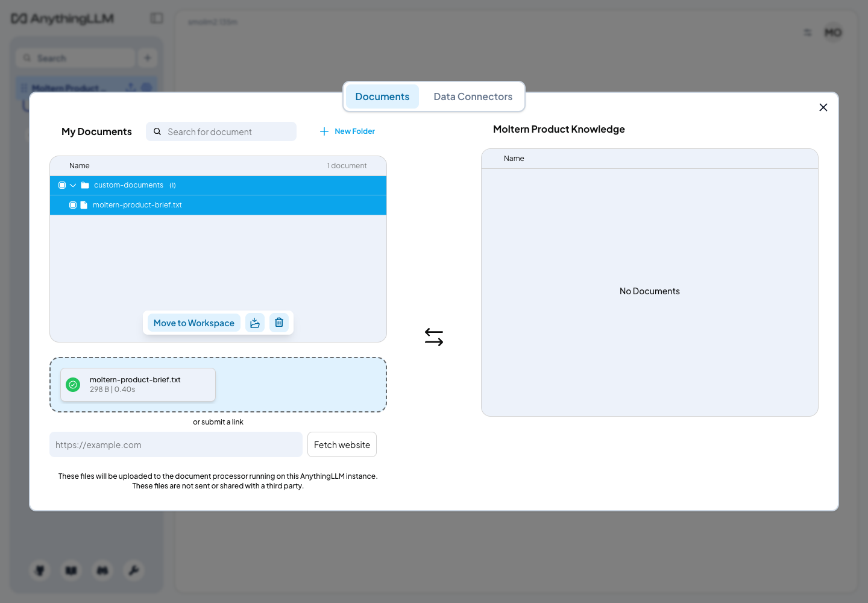Toggle the sidebar with the panel icon
This screenshot has height=603, width=868.
point(157,18)
